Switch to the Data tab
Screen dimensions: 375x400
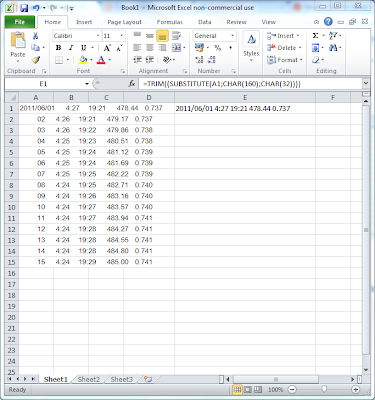coord(205,22)
